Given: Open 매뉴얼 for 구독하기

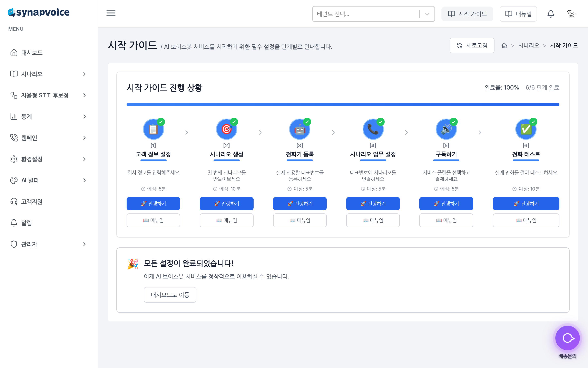Looking at the screenshot, I should click(446, 220).
